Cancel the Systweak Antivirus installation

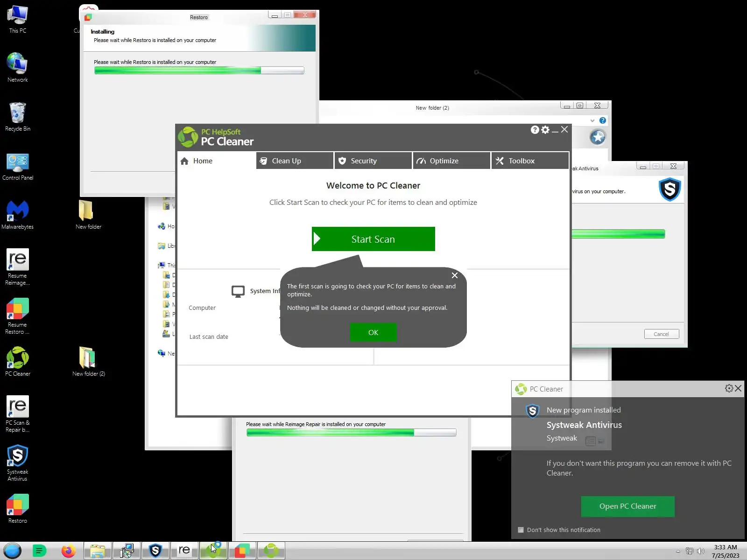661,334
